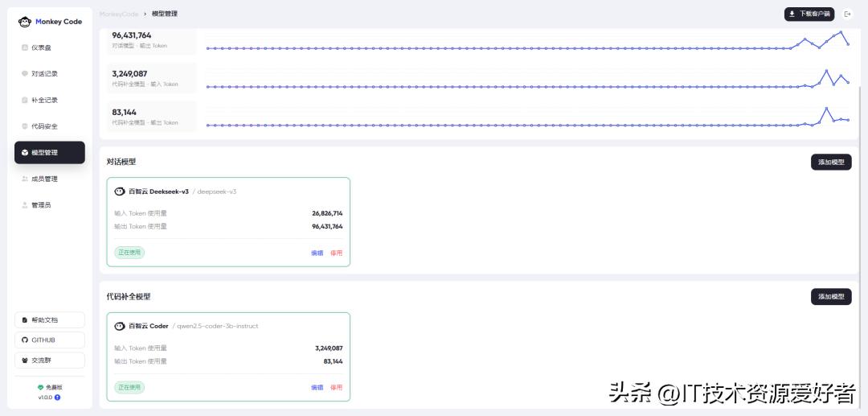Go to the 管理员 admin page
Image resolution: width=868 pixels, height=416 pixels.
pyautogui.click(x=50, y=205)
